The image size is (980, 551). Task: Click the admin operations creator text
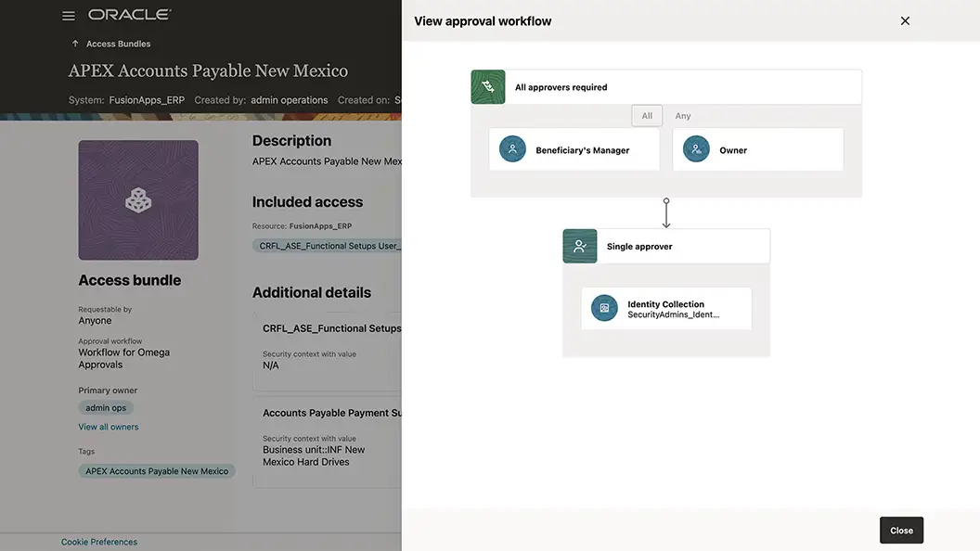[x=290, y=100]
